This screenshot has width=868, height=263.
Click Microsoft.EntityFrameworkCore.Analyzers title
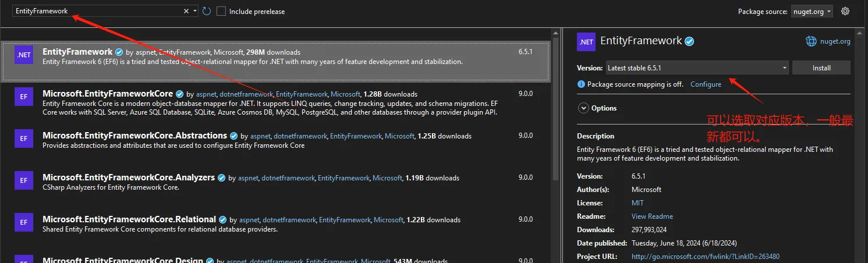129,177
